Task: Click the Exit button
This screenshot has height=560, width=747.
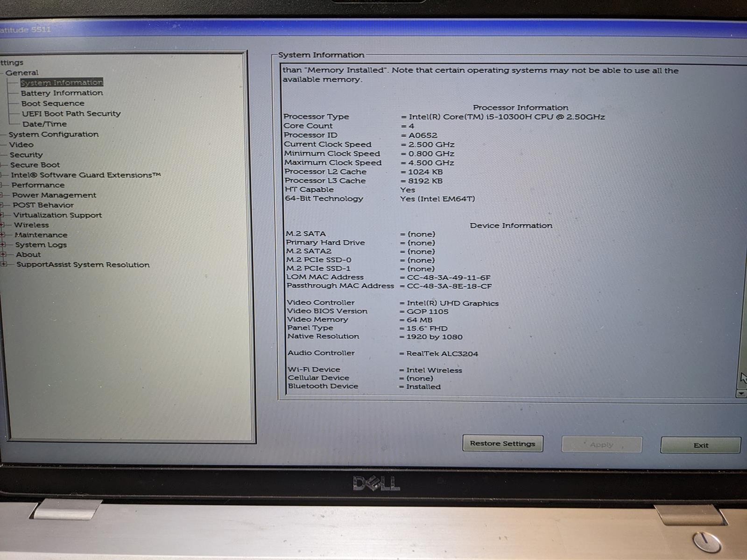Action: (700, 445)
